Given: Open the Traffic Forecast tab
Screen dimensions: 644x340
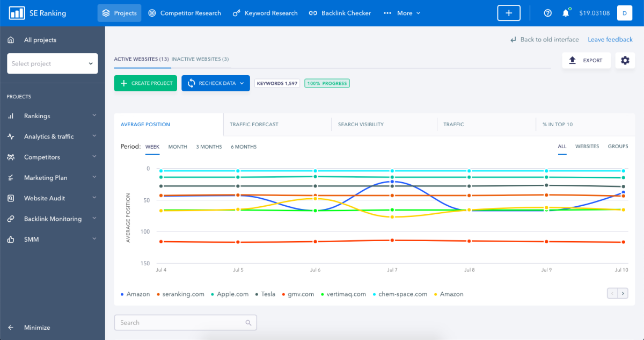Looking at the screenshot, I should click(254, 124).
